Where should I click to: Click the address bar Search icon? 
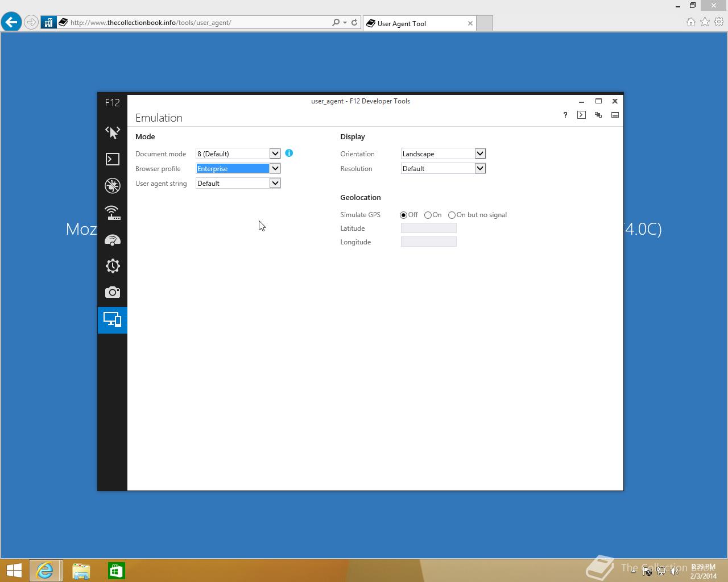pyautogui.click(x=336, y=23)
